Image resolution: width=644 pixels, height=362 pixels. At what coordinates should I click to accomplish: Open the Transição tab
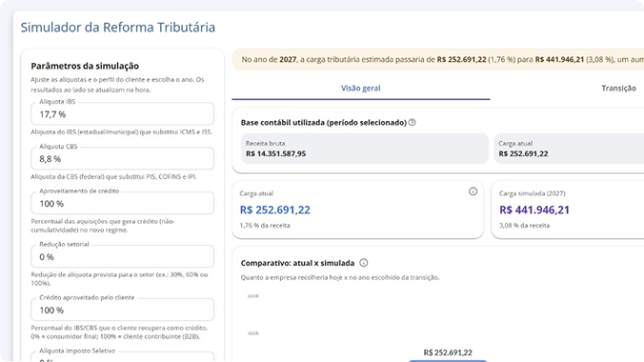618,89
